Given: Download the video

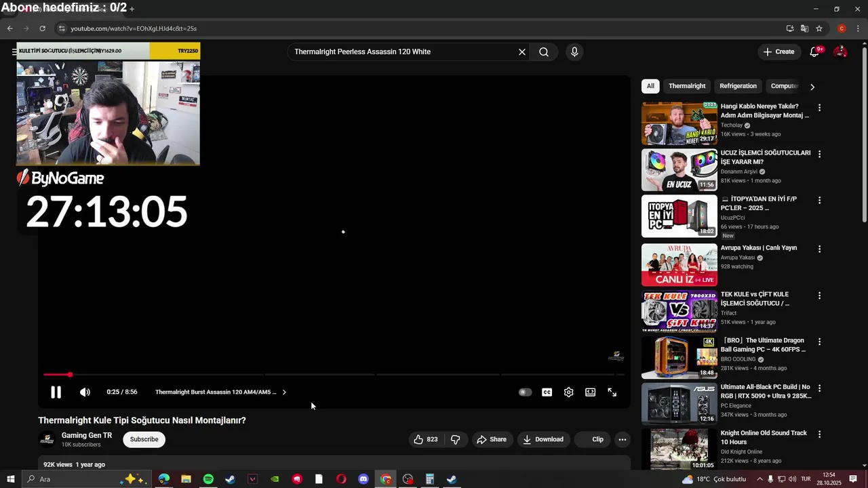Looking at the screenshot, I should coord(543,439).
